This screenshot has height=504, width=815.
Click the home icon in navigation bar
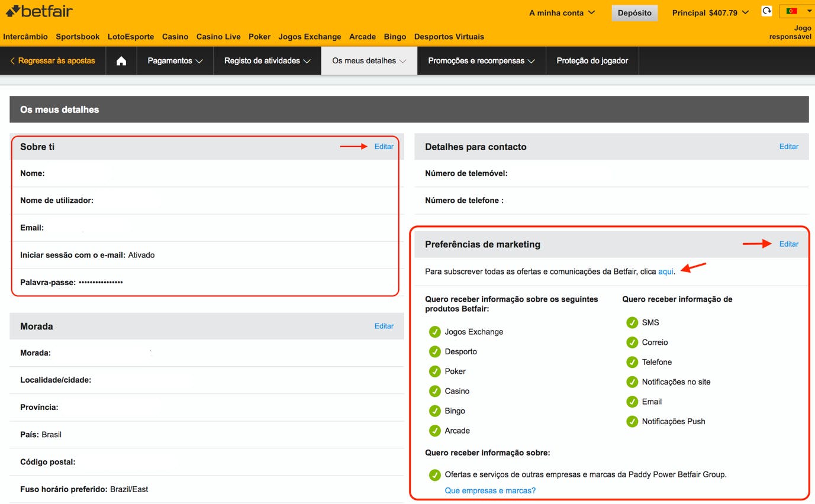click(121, 61)
